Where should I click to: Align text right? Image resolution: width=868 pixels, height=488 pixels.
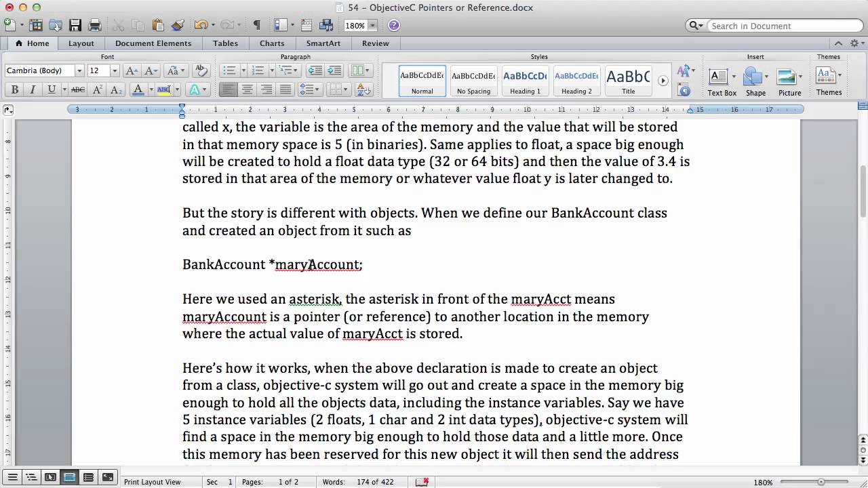pyautogui.click(x=267, y=89)
